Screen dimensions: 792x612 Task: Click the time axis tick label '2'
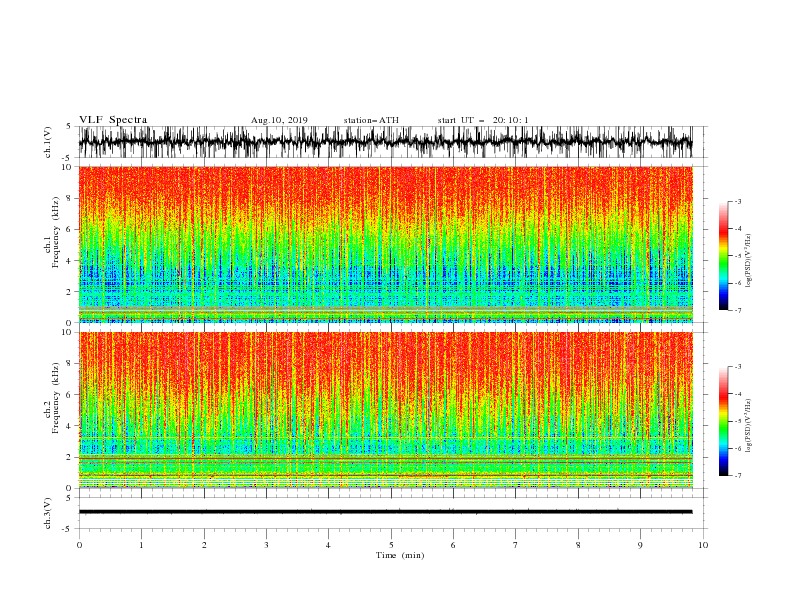click(204, 545)
